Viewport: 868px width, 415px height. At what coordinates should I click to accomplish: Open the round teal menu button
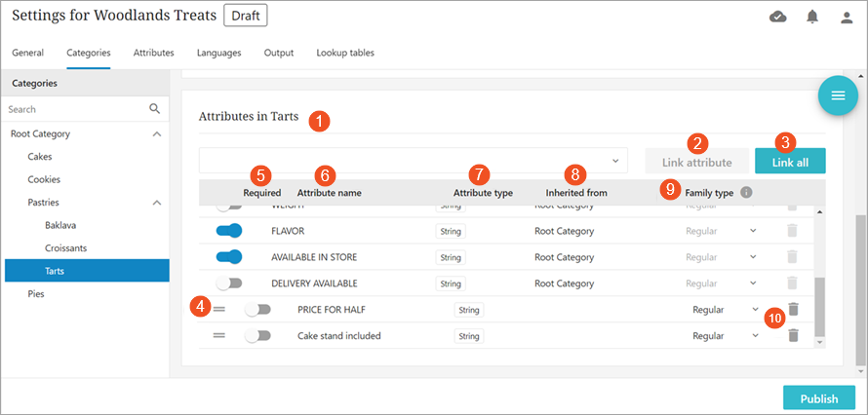click(837, 95)
